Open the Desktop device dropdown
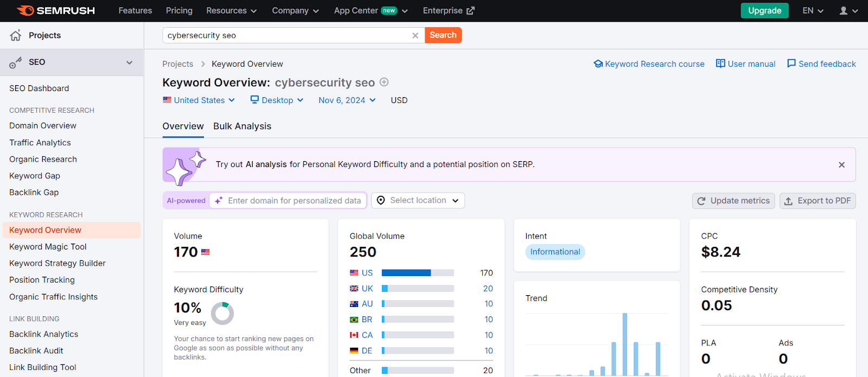868x377 pixels. pos(277,100)
